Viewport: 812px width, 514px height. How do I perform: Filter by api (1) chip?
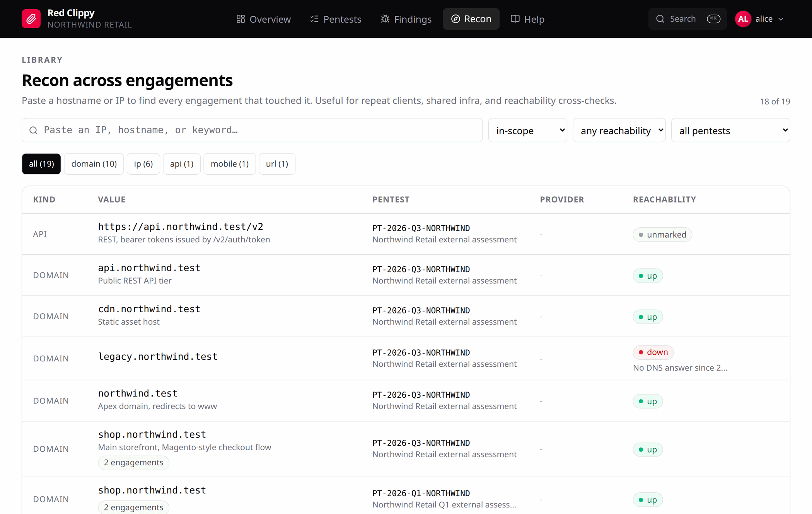tap(182, 164)
